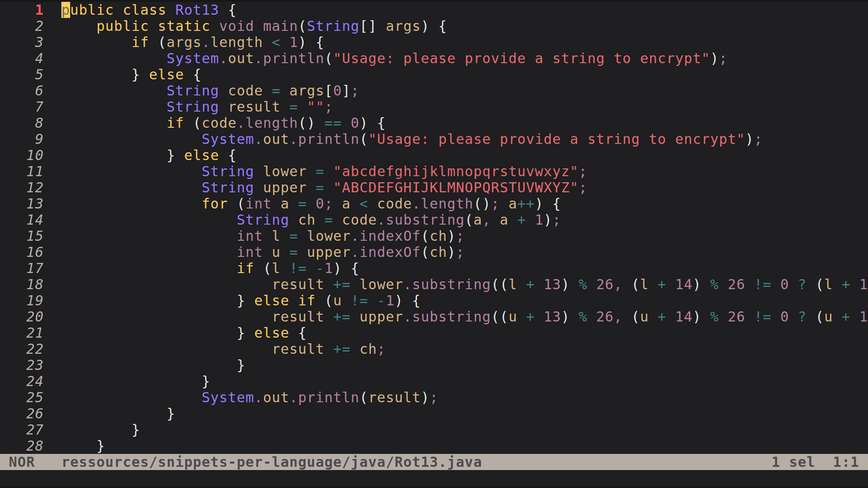
Task: Click line number 1 in the gutter
Action: pos(39,10)
